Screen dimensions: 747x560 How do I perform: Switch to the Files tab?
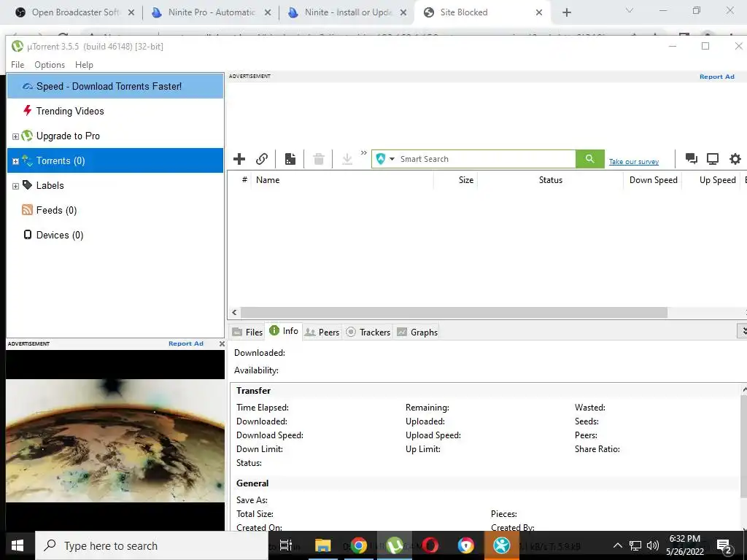[247, 332]
